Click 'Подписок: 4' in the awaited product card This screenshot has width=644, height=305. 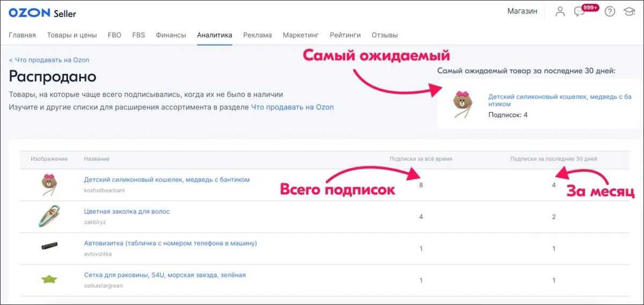click(508, 115)
